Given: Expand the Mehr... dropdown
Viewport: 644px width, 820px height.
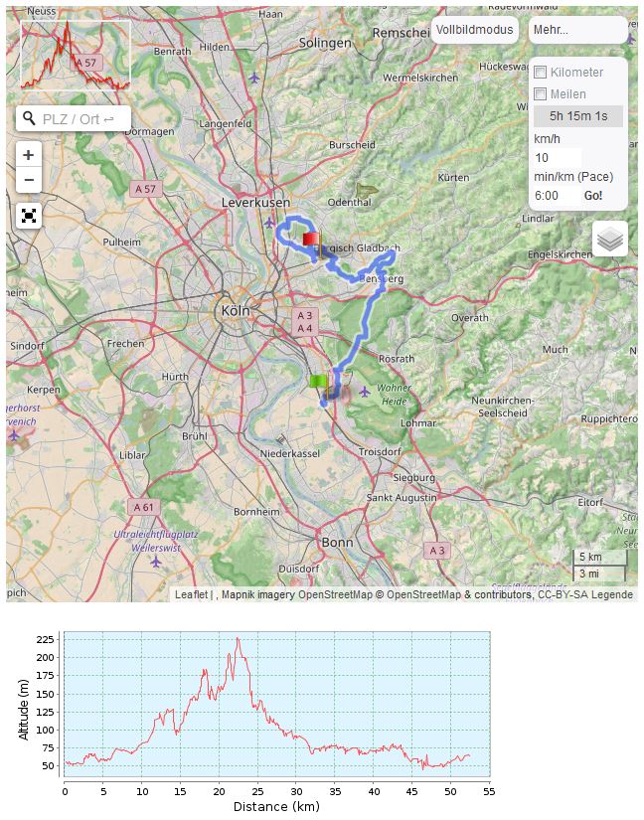Looking at the screenshot, I should [x=577, y=30].
